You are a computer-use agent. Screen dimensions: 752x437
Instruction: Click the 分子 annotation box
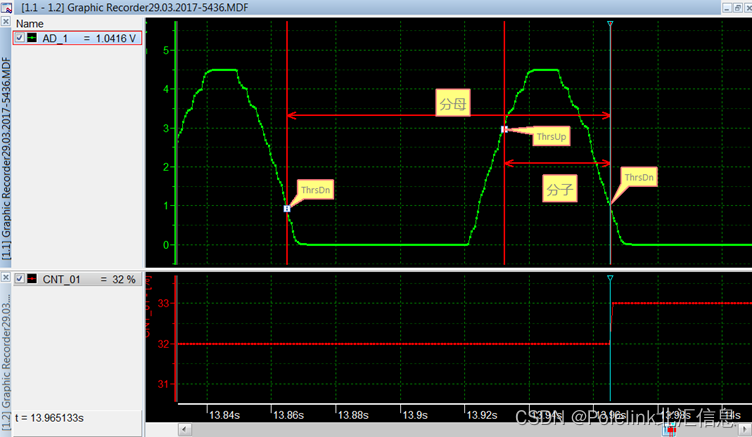pos(560,189)
